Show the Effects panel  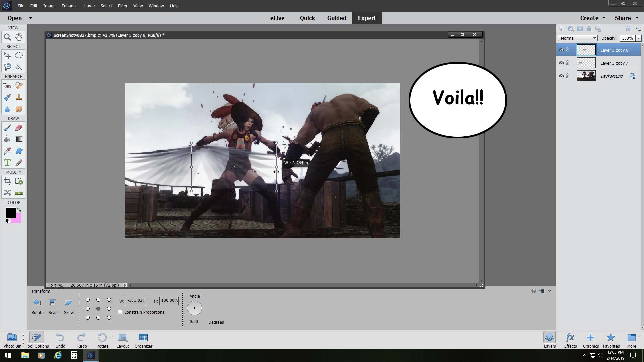tap(570, 340)
